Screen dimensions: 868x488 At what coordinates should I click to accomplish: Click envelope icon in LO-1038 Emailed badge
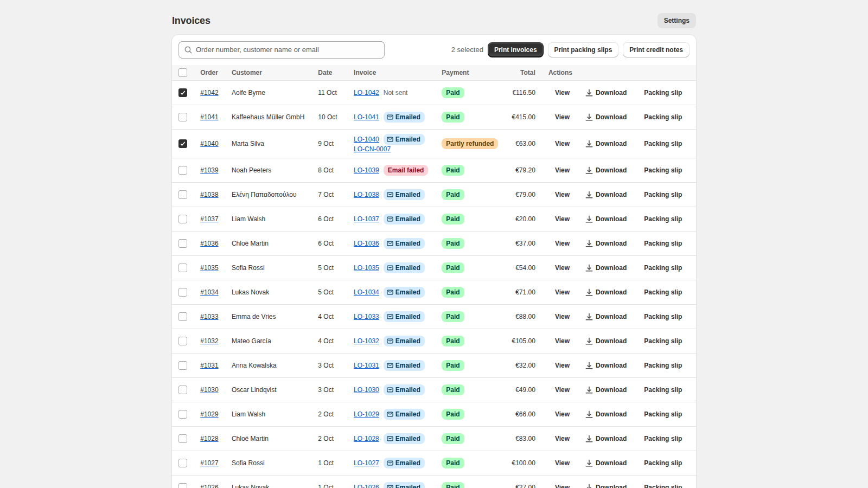390,195
